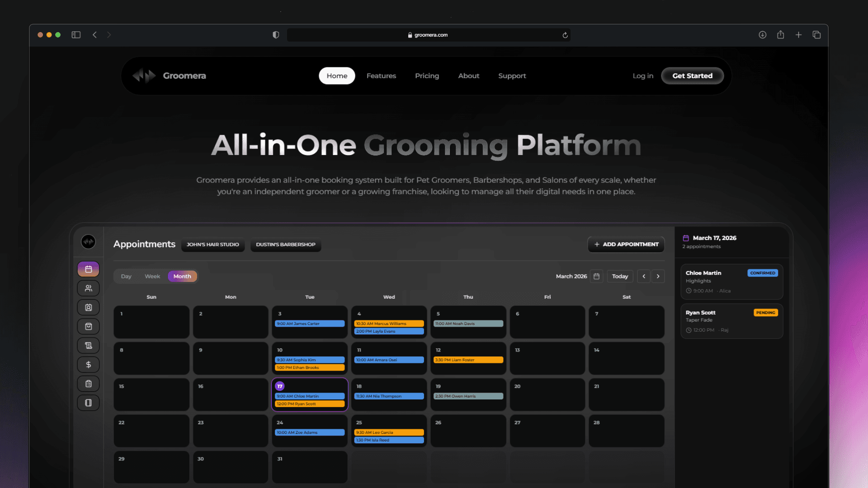868x488 pixels.
Task: Click the Groomera logo in the navbar
Action: 169,75
